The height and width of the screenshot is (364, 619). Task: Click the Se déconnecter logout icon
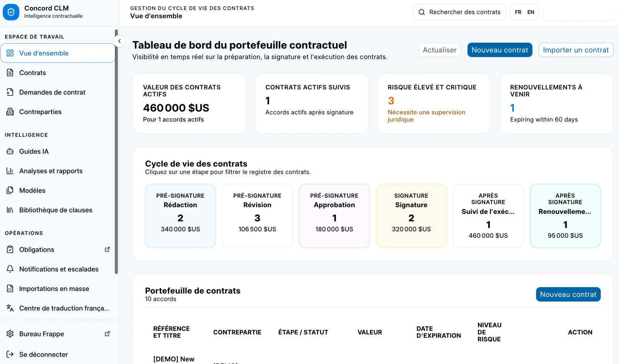10,354
